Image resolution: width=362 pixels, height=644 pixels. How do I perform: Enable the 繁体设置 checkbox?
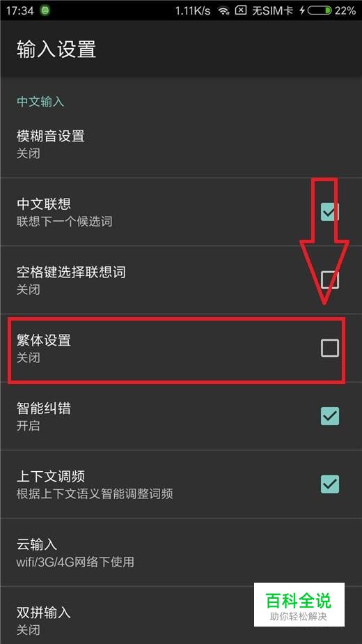click(x=329, y=348)
